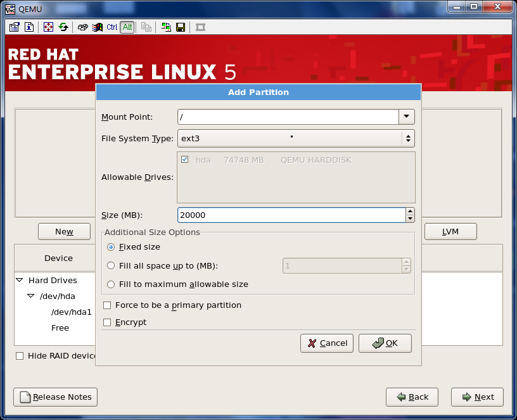The image size is (517, 420).
Task: Click the LVM button
Action: tap(450, 231)
